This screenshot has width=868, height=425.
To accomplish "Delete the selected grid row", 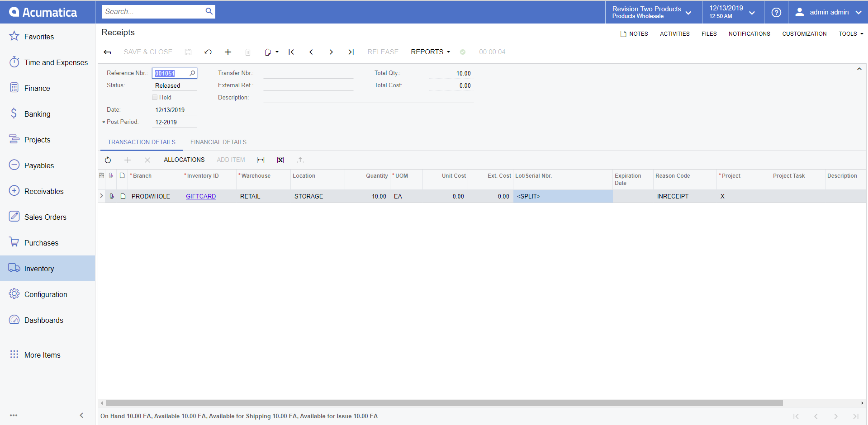I will point(147,160).
